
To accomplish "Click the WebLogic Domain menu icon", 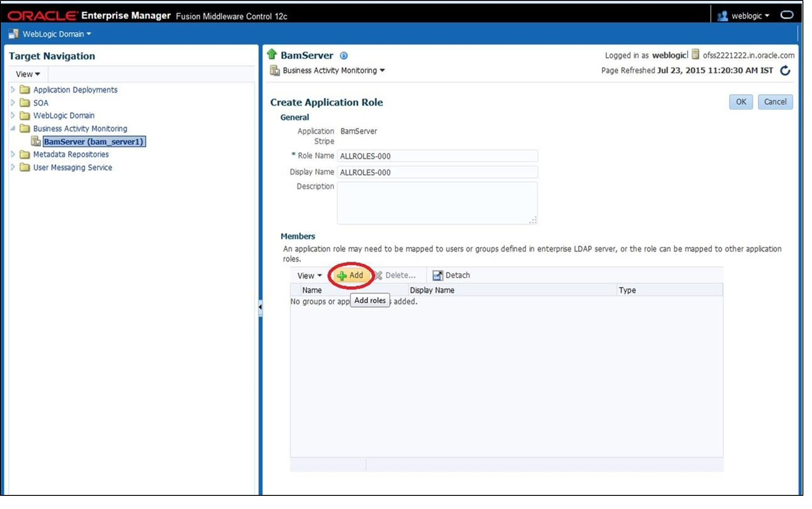I will point(14,34).
